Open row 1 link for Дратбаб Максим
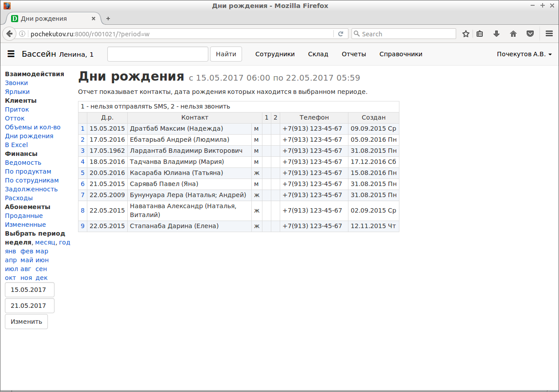The width and height of the screenshot is (559, 392). 82,128
